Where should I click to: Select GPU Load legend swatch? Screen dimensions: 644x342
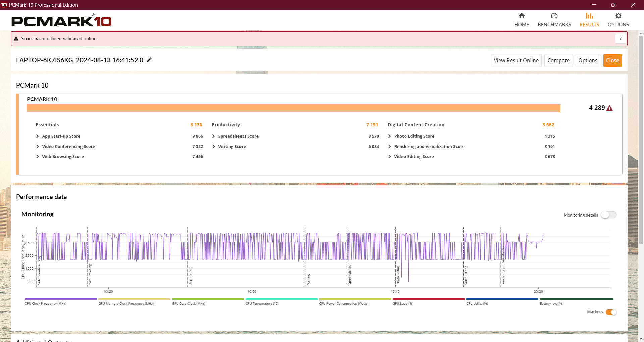429,299
